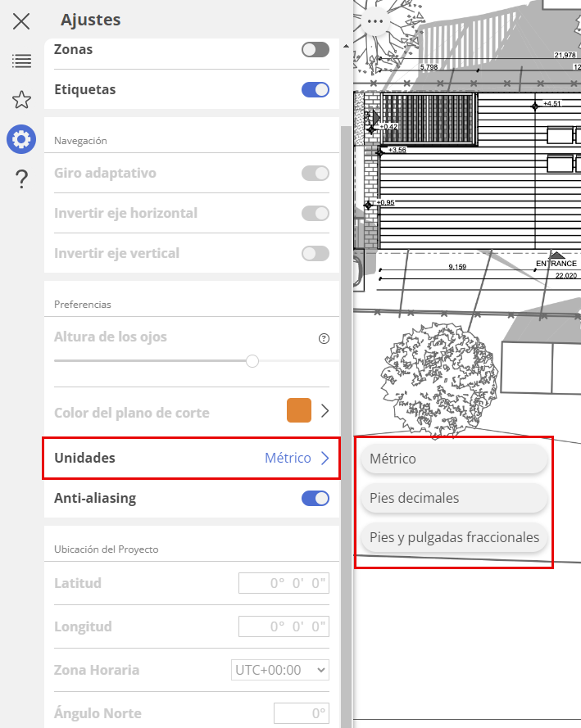Viewport: 581px width, 728px height.
Task: Click the Métrico value in Unidades row
Action: [288, 459]
